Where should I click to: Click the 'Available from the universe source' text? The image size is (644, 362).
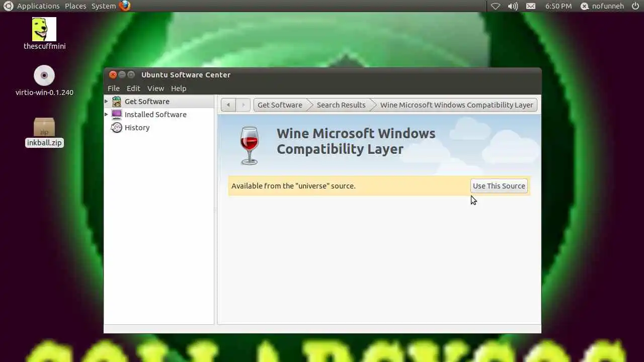point(293,186)
